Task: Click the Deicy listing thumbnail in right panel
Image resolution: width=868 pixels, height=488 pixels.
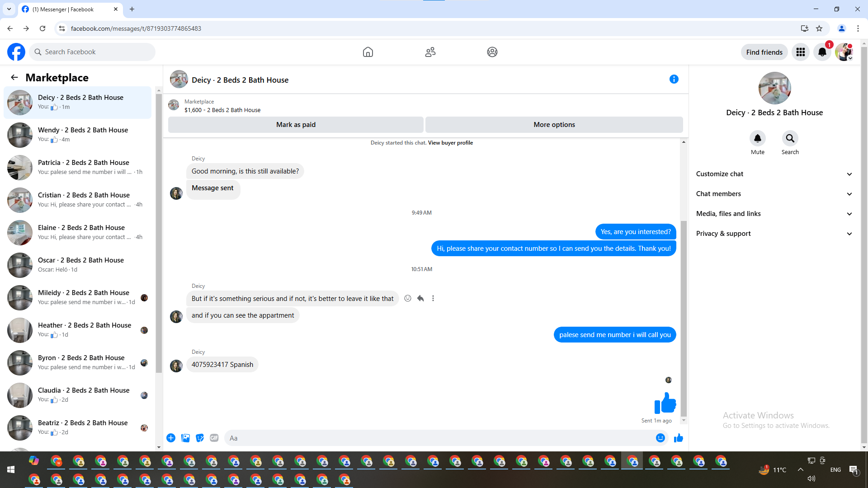Action: click(774, 88)
